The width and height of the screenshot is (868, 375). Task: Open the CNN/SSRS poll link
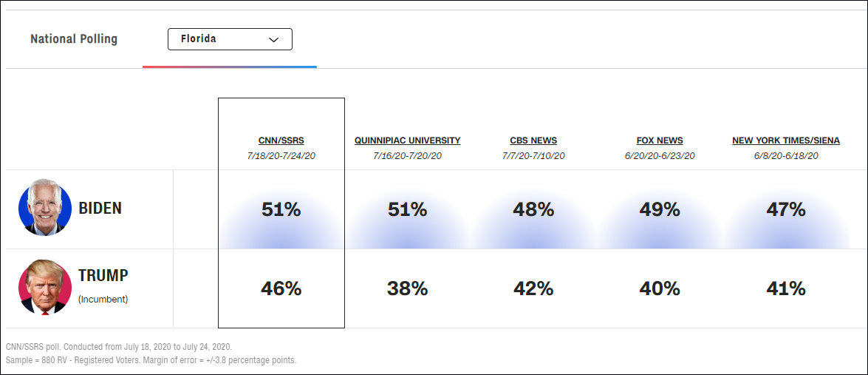pyautogui.click(x=281, y=141)
